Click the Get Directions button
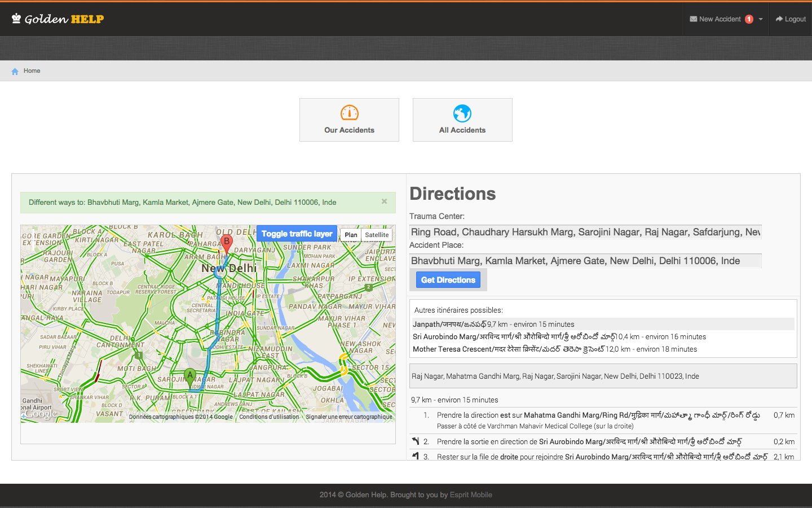The height and width of the screenshot is (508, 812). coord(448,280)
